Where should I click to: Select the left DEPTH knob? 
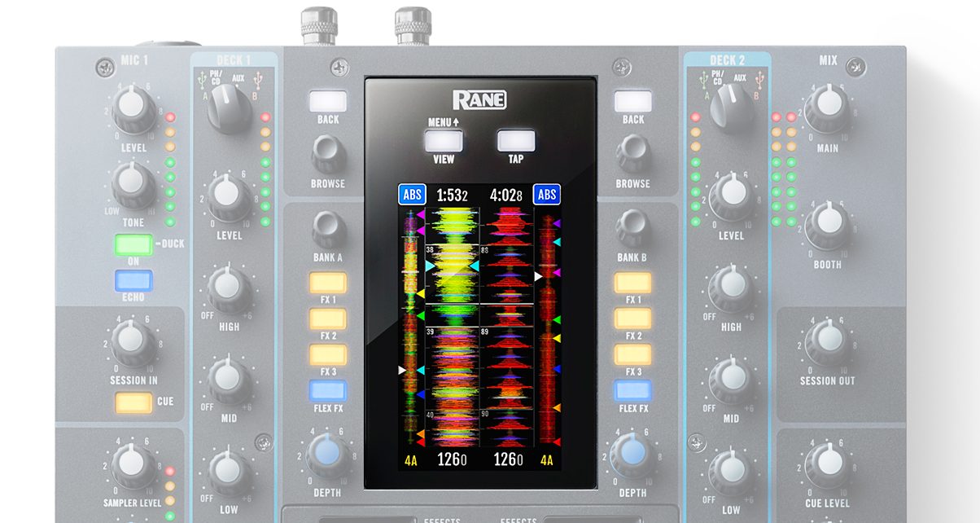pyautogui.click(x=327, y=455)
